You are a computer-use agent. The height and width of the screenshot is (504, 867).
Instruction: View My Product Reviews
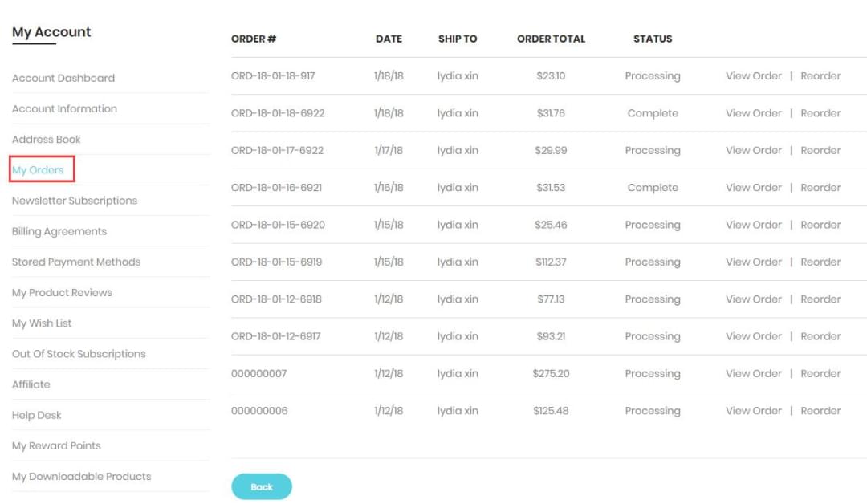tap(62, 292)
